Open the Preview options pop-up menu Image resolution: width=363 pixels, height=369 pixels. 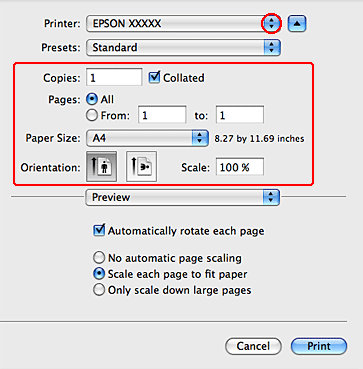[x=183, y=198]
